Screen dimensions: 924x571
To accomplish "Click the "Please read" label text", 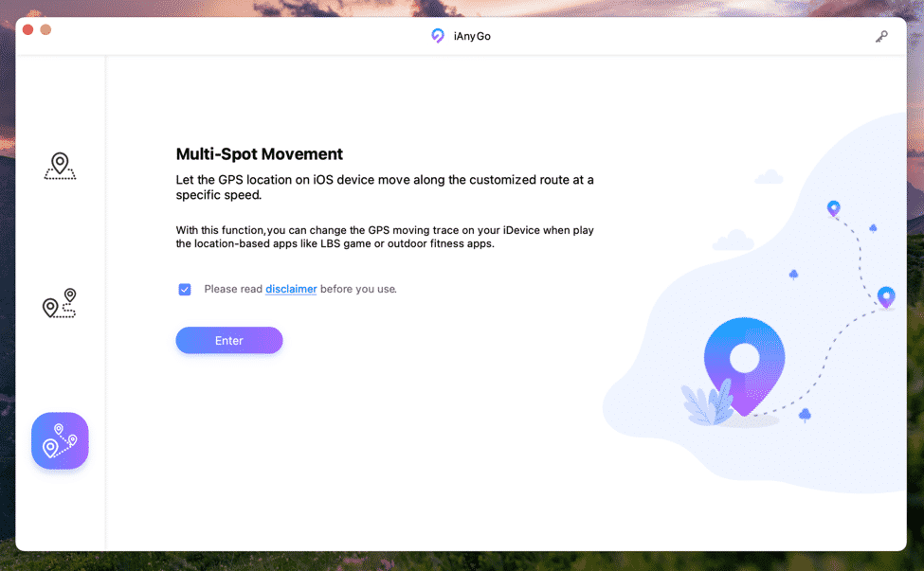I will (x=233, y=289).
